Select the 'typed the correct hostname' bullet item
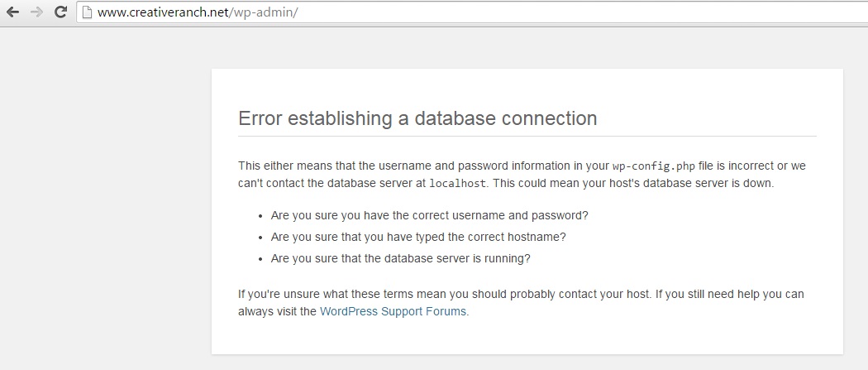Screen dimensions: 868x370 (x=418, y=237)
